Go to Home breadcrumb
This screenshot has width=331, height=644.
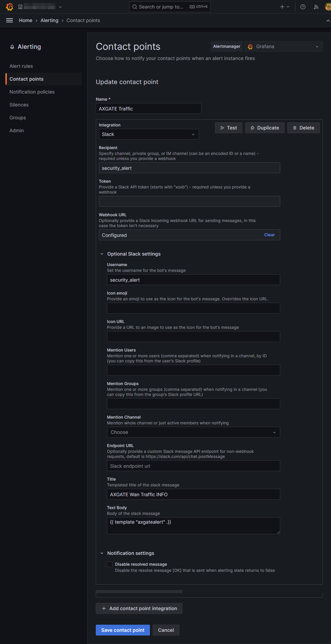pyautogui.click(x=26, y=20)
